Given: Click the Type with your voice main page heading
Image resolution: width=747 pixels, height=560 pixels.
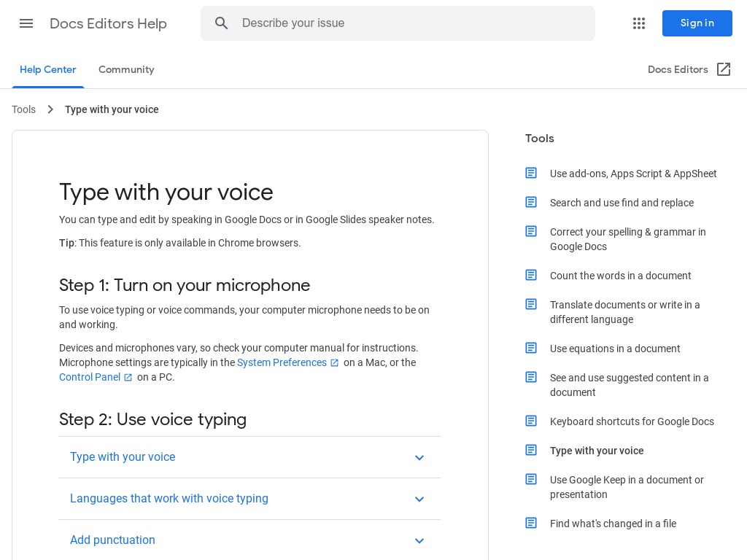Looking at the screenshot, I should pos(166,192).
